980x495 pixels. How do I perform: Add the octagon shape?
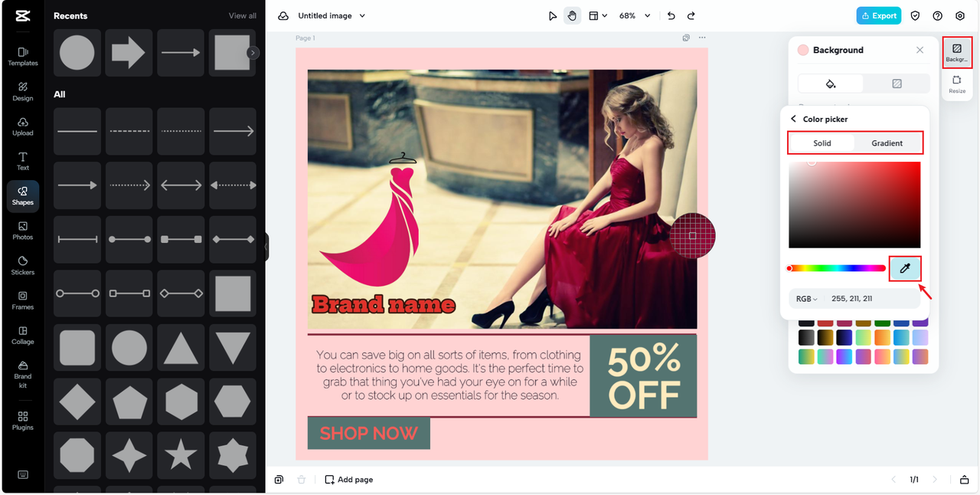77,457
